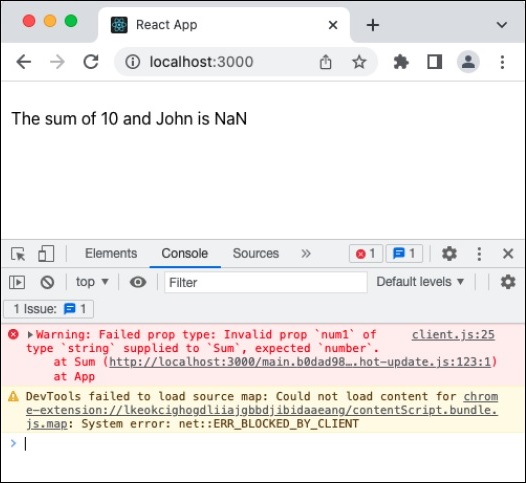Open the top context dropdown
This screenshot has height=483, width=526.
[92, 282]
